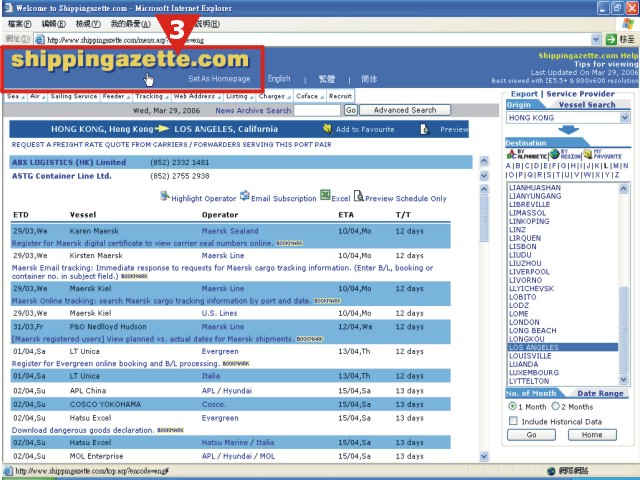Click the Go button under date options
The width and height of the screenshot is (640, 480).
[531, 435]
